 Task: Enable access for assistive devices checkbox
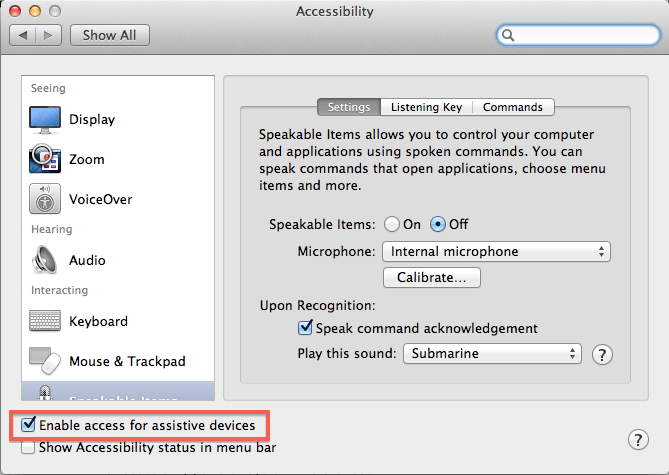pyautogui.click(x=28, y=426)
